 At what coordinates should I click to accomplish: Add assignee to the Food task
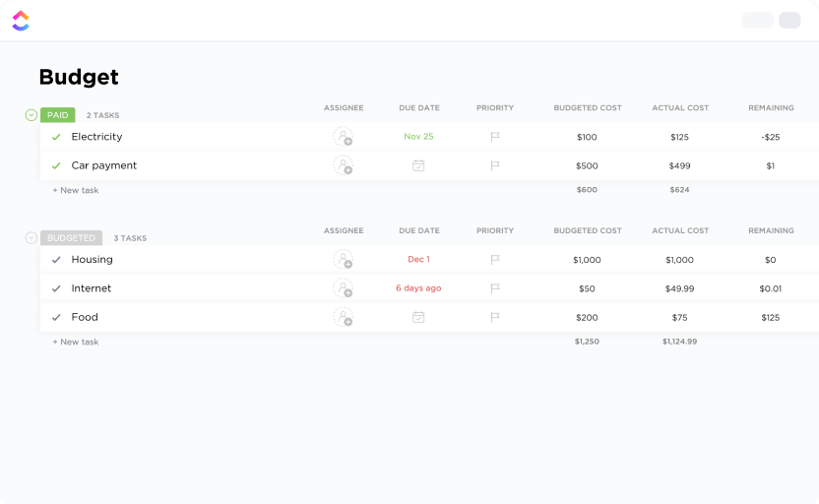(x=343, y=317)
